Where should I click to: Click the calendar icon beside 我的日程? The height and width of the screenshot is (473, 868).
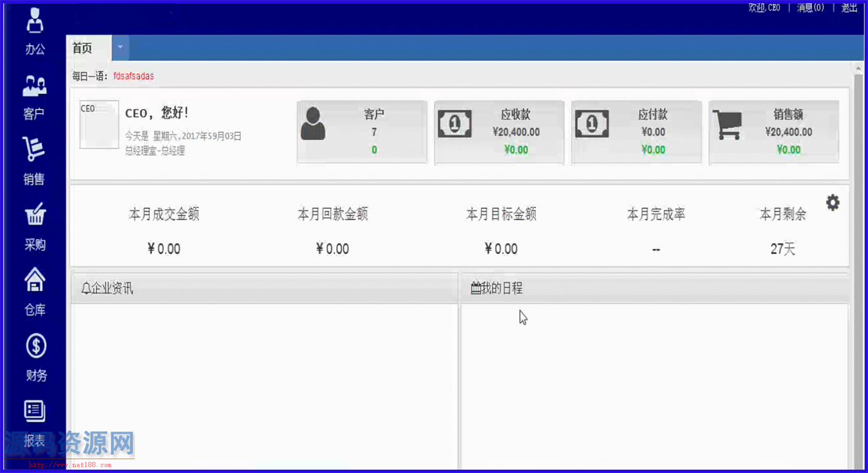coord(476,288)
